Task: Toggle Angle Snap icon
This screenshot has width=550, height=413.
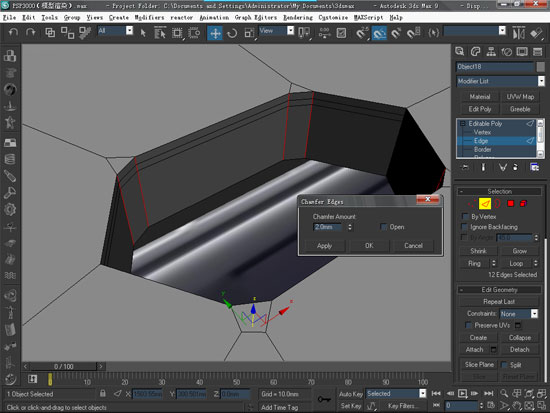Action: 379,33
